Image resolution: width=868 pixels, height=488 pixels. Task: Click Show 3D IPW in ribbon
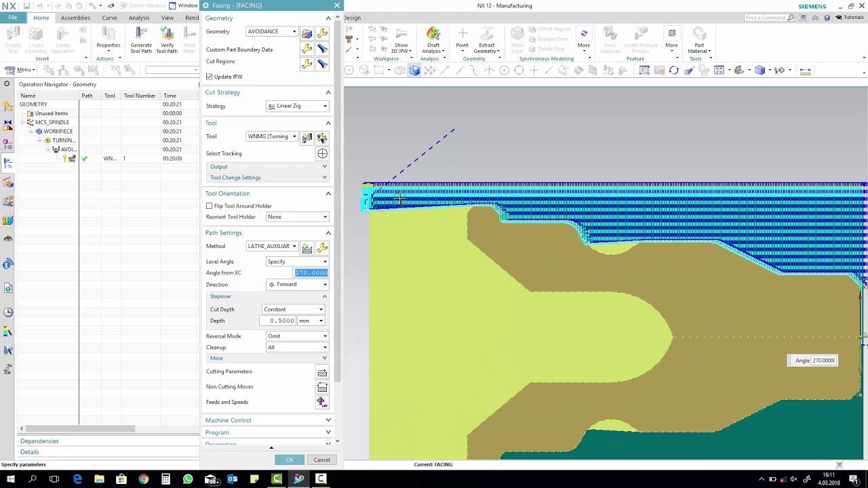(401, 39)
